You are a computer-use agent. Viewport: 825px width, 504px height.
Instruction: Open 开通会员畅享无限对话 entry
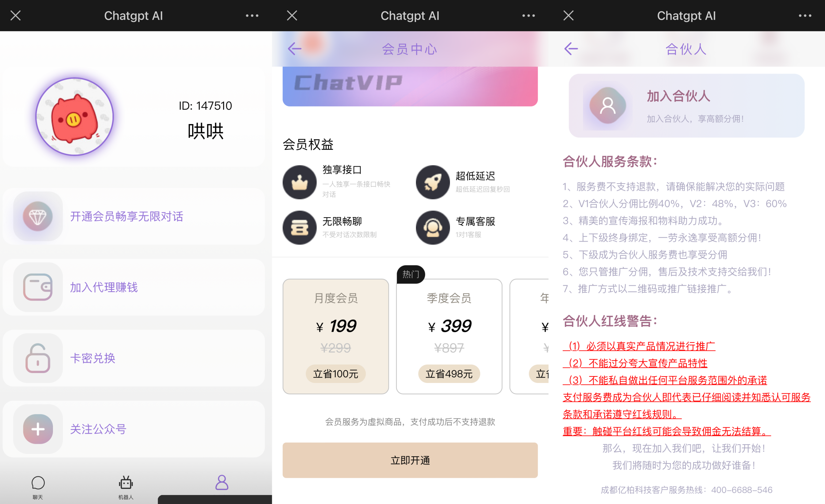pos(134,216)
